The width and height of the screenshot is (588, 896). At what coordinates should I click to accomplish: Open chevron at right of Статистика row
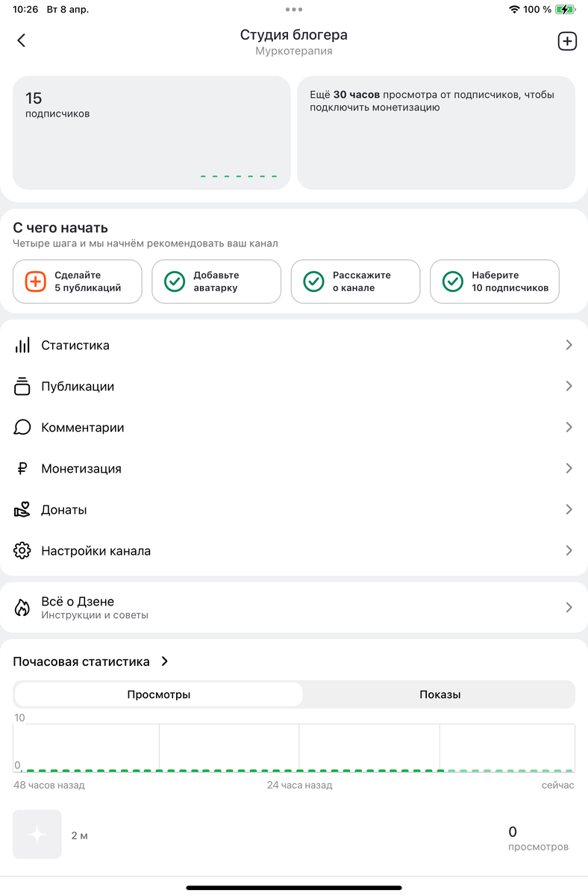[x=569, y=345]
